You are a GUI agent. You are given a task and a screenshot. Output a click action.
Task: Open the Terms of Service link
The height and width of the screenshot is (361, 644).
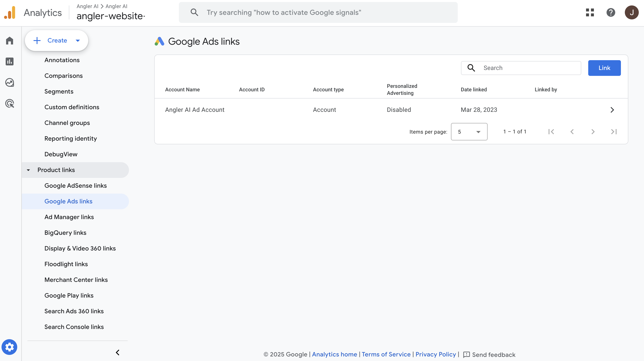(386, 354)
